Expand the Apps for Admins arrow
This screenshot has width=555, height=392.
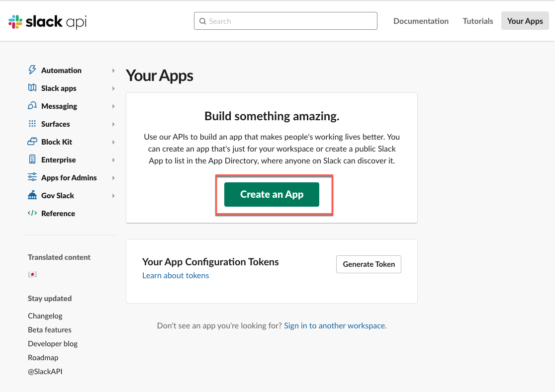tap(113, 178)
